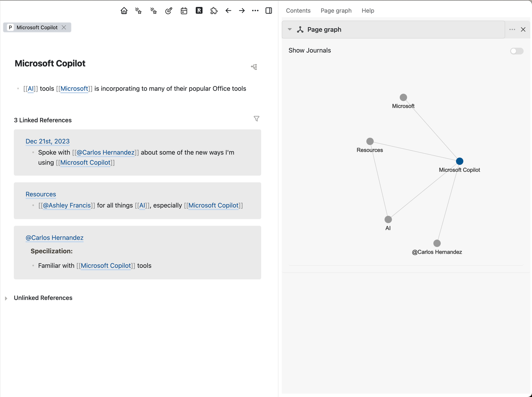Go to the Home page icon
This screenshot has height=397, width=532.
[x=124, y=11]
